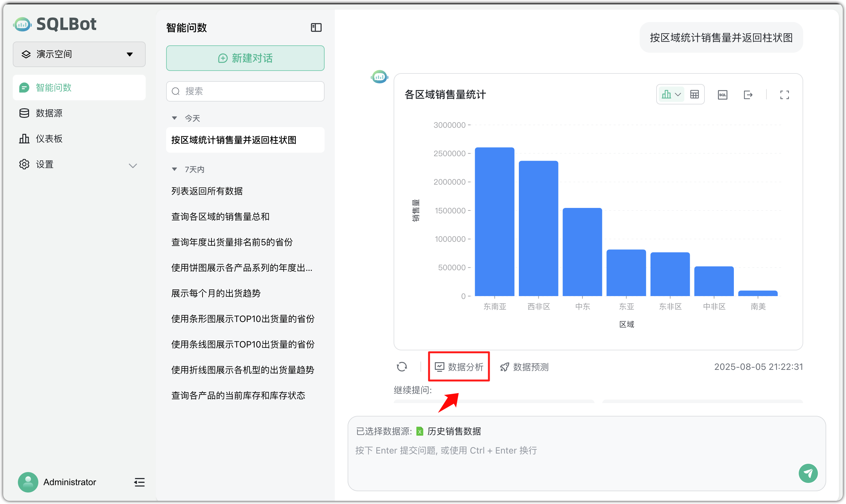
Task: Expand the chart type selector dropdown
Action: point(678,94)
